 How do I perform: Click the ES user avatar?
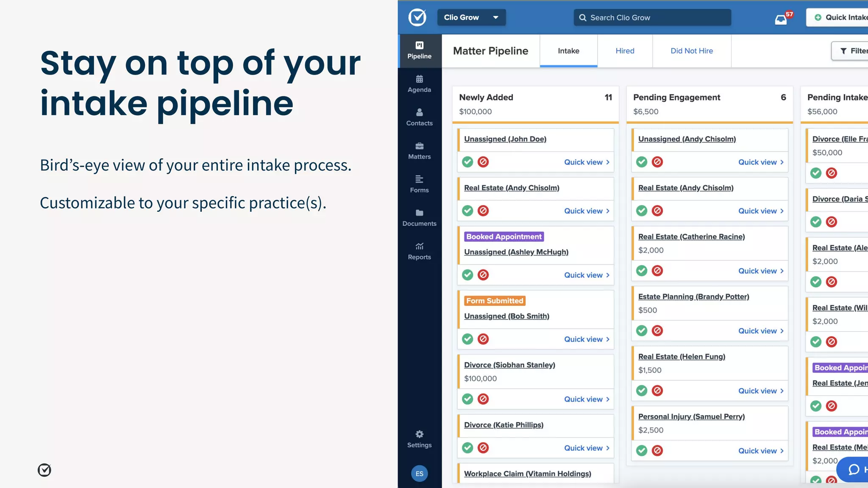[420, 474]
